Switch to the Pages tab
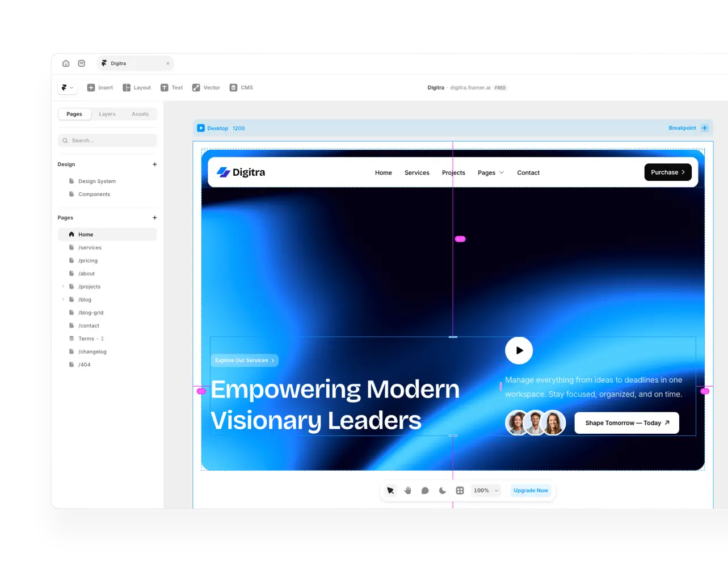728x567 pixels. point(74,114)
